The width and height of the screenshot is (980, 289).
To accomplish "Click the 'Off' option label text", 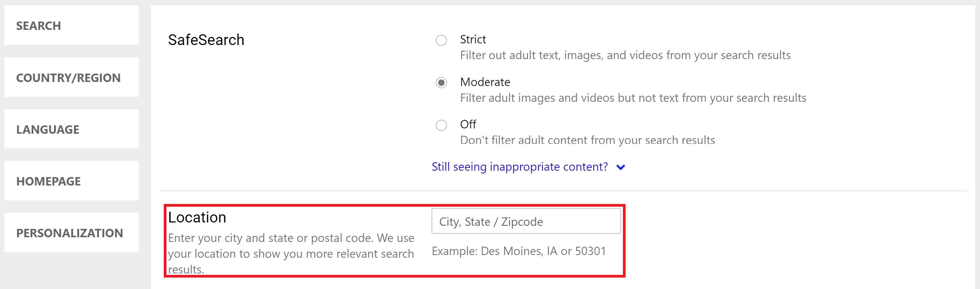I will click(x=468, y=124).
